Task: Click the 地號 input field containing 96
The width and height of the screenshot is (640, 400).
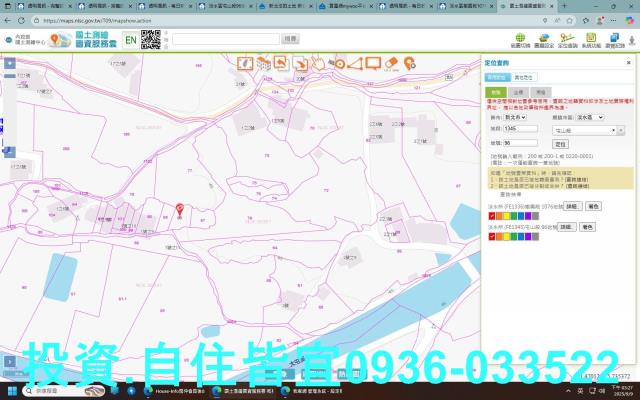Action: tap(522, 143)
